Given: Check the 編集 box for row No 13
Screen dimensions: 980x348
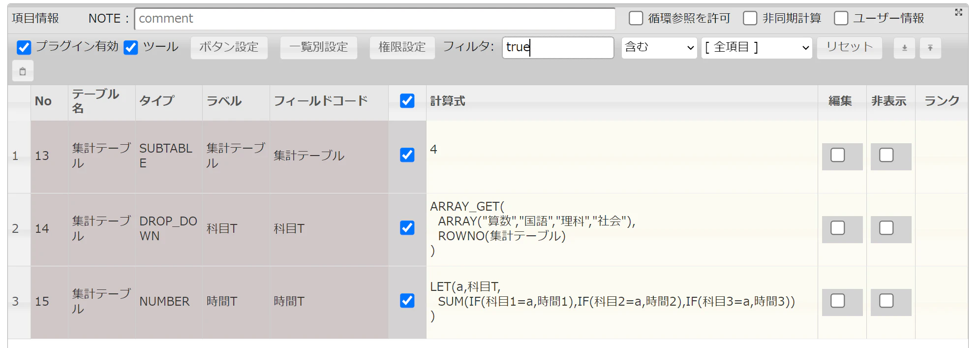Looking at the screenshot, I should pyautogui.click(x=838, y=155).
